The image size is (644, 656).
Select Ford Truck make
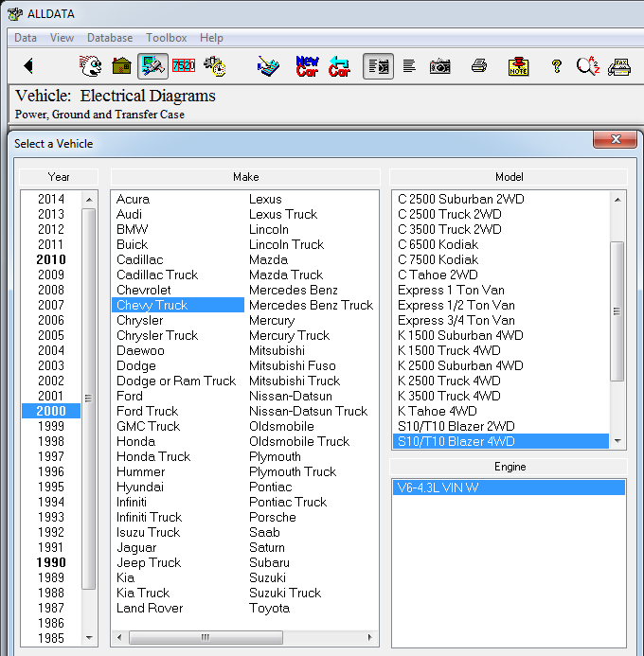pyautogui.click(x=148, y=411)
